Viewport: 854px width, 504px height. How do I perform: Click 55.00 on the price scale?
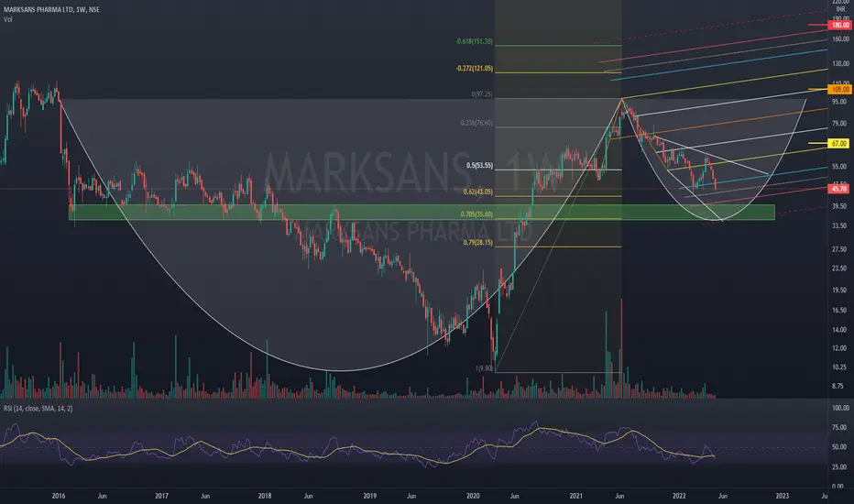[839, 167]
